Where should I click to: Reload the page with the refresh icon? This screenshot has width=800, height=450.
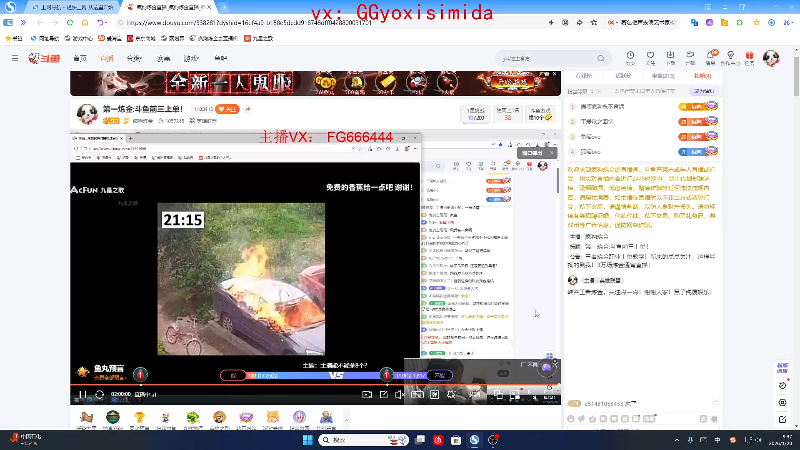coord(70,22)
